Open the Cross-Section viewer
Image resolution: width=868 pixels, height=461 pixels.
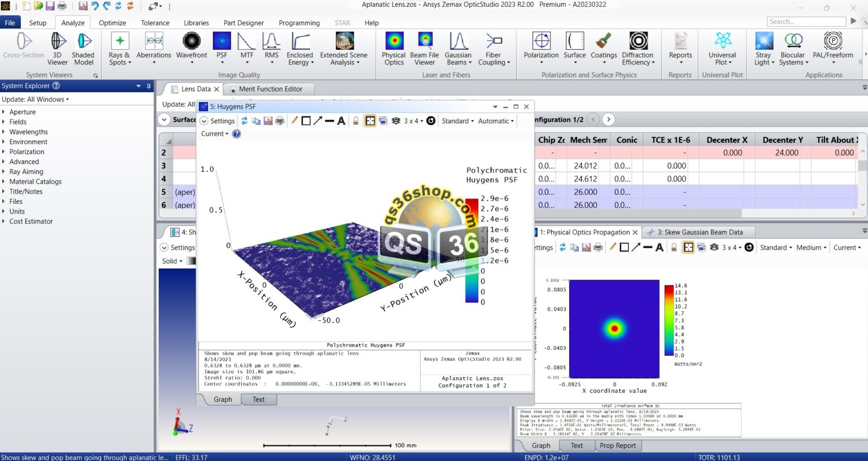pos(24,46)
